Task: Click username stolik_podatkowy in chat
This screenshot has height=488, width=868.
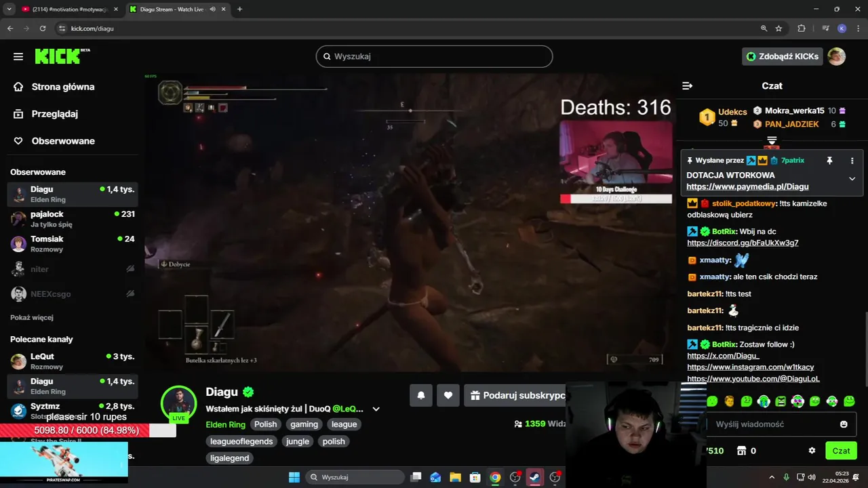Action: 744,203
